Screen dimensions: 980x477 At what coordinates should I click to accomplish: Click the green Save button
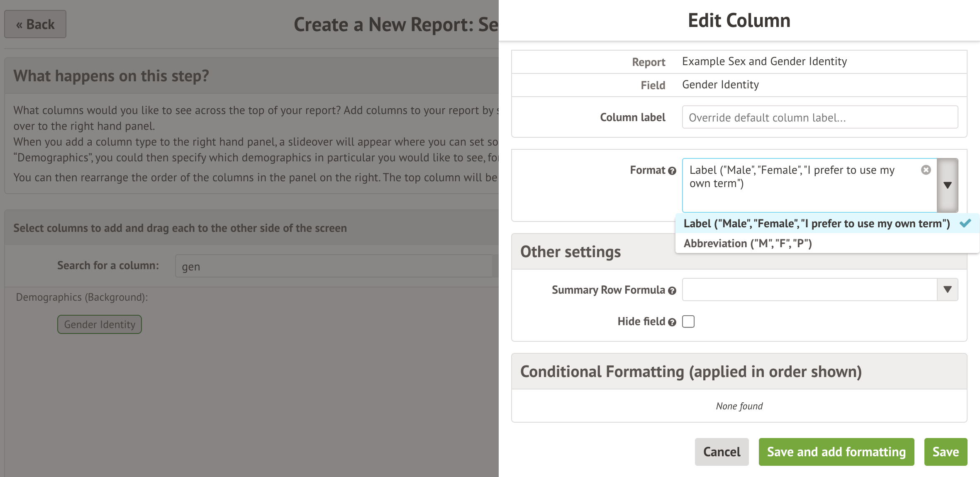pos(945,452)
